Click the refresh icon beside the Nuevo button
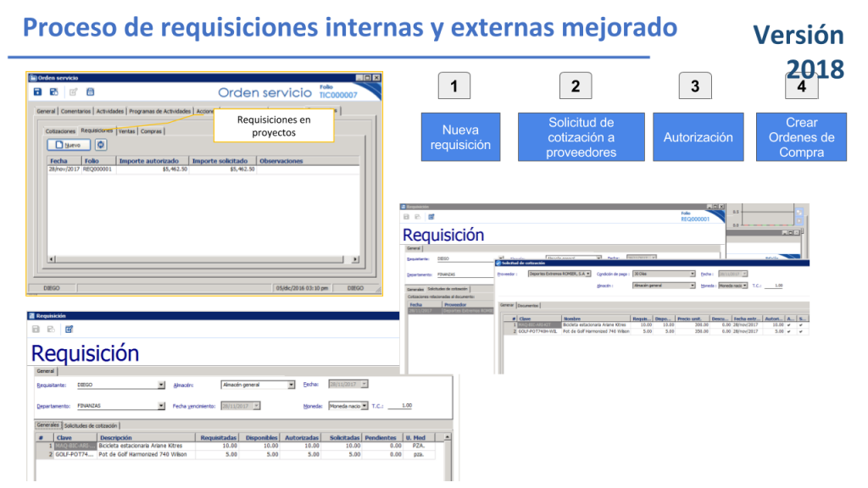 click(101, 145)
